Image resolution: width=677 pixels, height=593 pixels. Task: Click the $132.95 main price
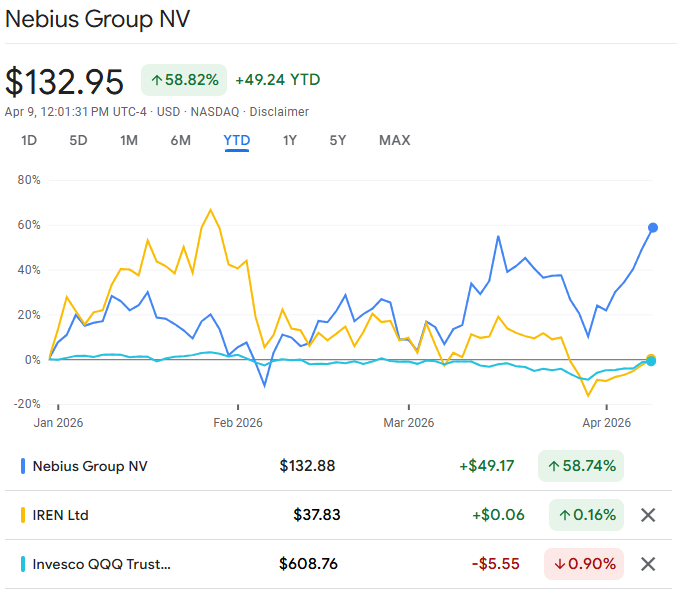click(64, 81)
